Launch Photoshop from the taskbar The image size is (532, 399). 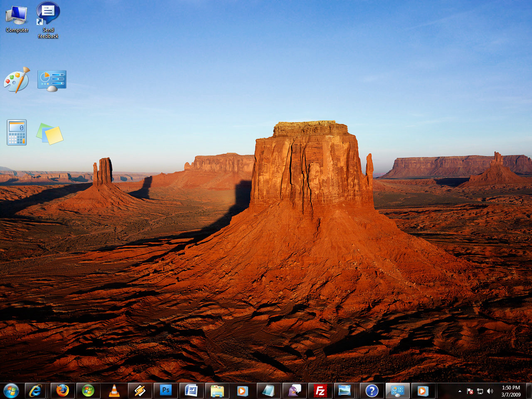165,391
